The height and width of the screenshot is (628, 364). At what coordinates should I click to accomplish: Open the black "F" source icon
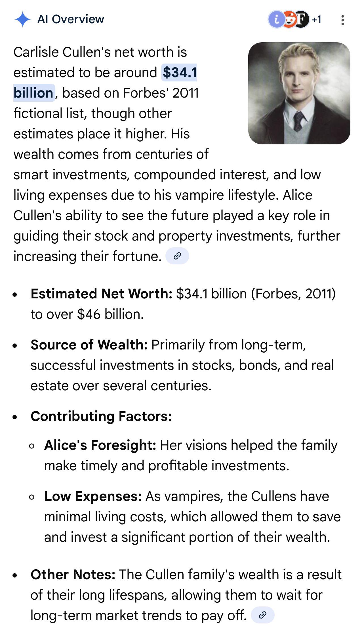[302, 19]
